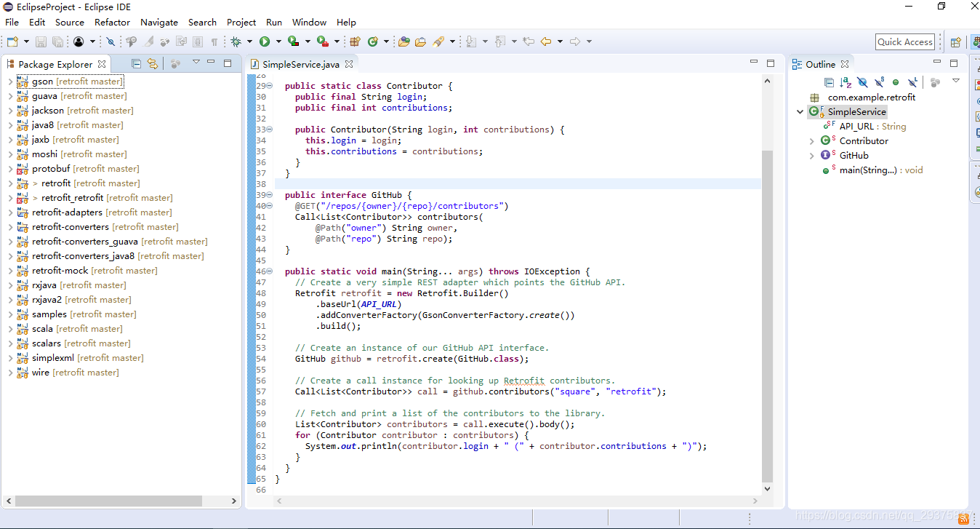
Task: Open the Window menu
Action: (x=310, y=22)
